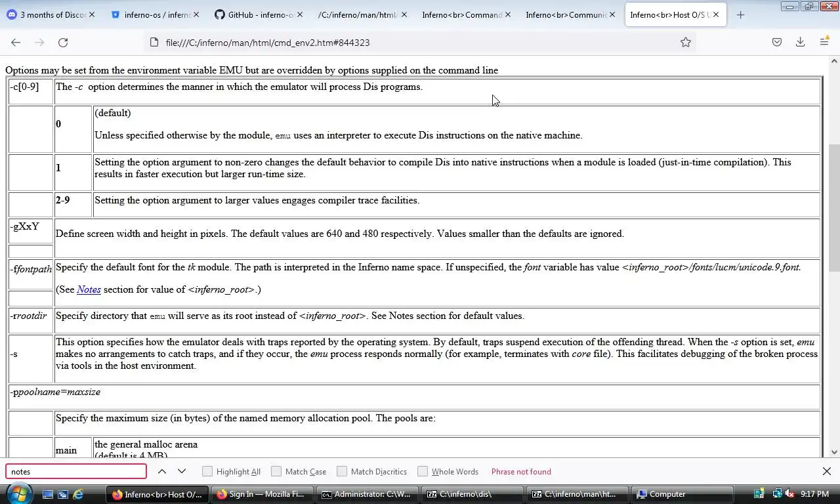Click the Show Desktop quick launch icon
The height and width of the screenshot is (504, 840).
(x=48, y=494)
